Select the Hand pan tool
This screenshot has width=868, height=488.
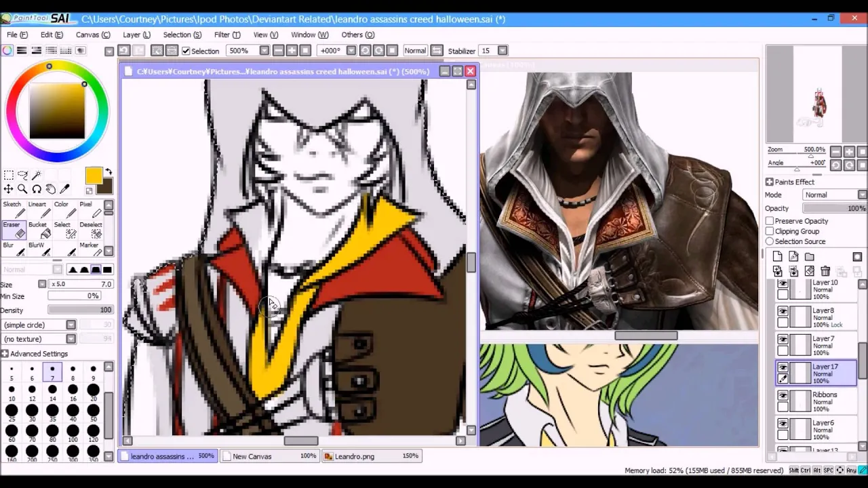pos(51,190)
